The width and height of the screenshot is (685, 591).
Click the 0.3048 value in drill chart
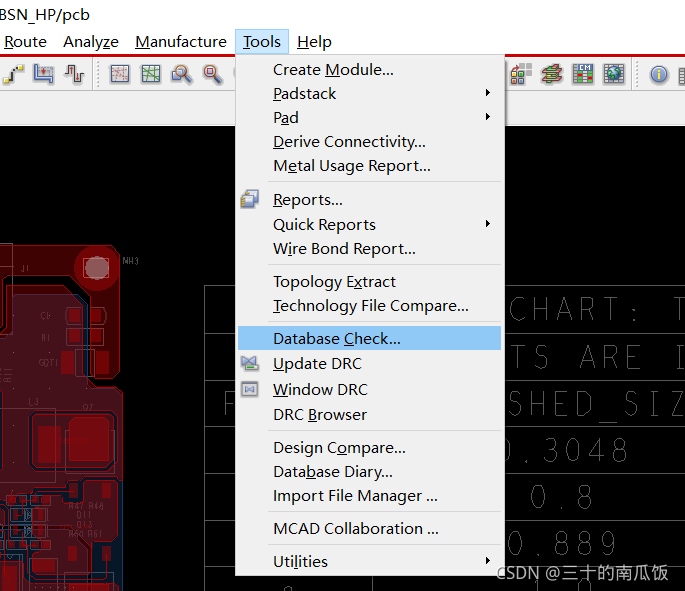567,450
